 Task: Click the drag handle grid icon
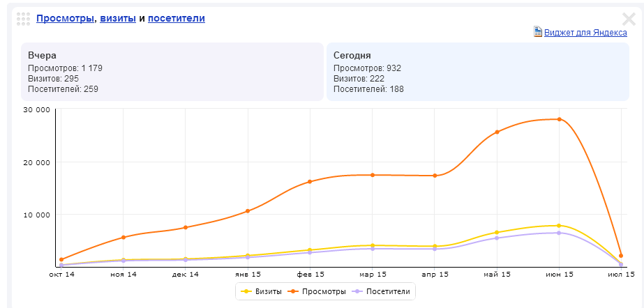[x=22, y=20]
